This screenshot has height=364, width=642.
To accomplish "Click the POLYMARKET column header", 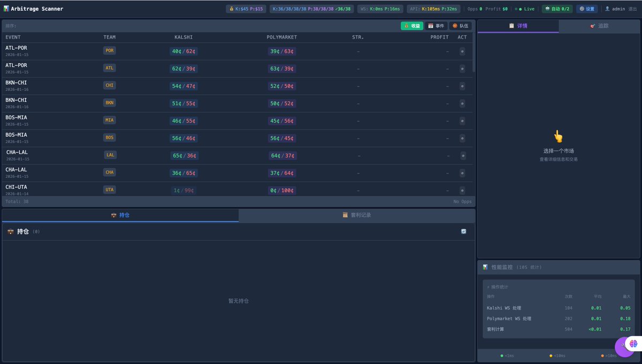I will point(282,37).
